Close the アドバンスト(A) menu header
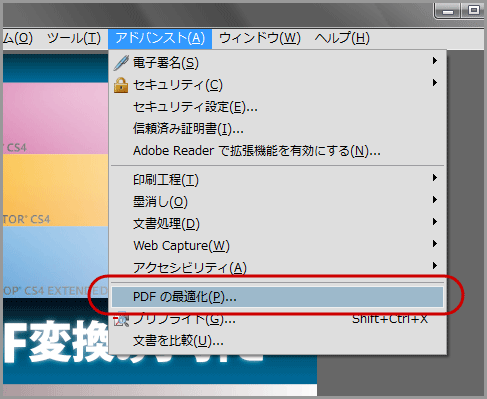 160,38
